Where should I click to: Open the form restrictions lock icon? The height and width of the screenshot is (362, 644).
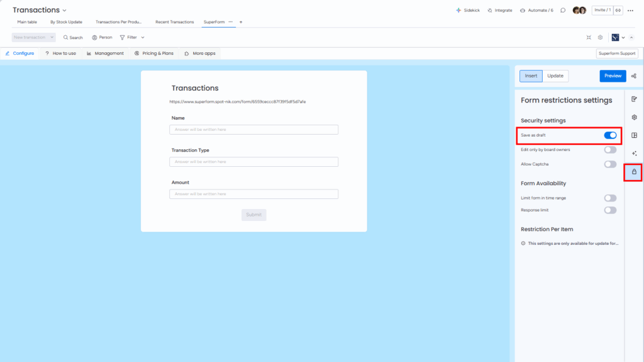point(634,172)
